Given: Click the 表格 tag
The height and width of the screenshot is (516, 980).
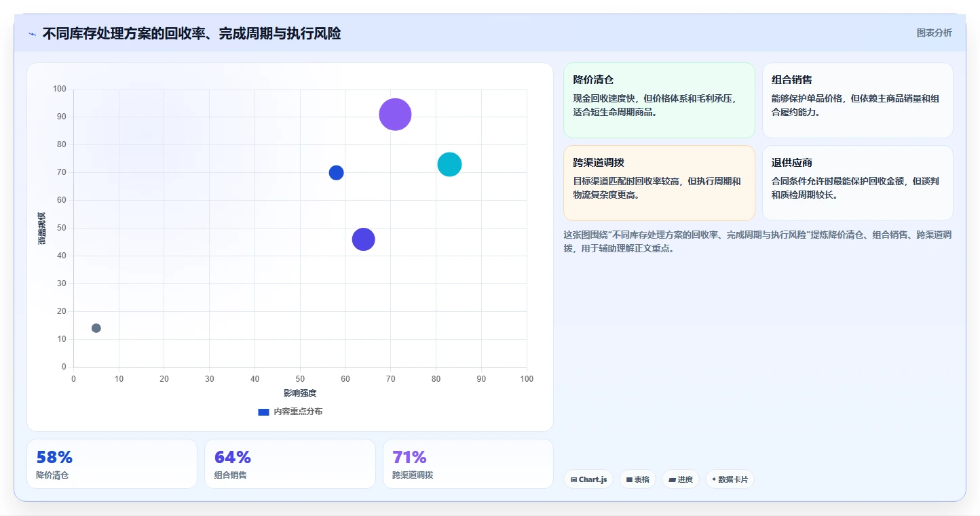Looking at the screenshot, I should click(x=637, y=479).
